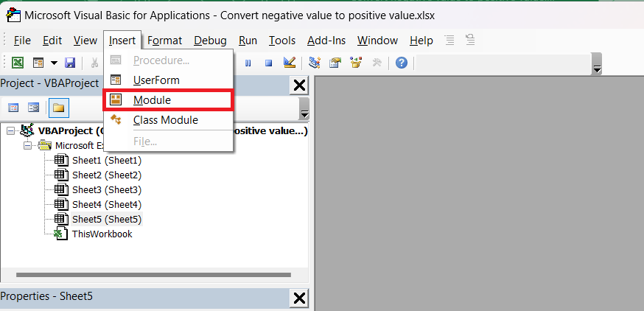Viewport: 644px width, 311px height.
Task: Choose Class Module from Insert menu
Action: [169, 120]
